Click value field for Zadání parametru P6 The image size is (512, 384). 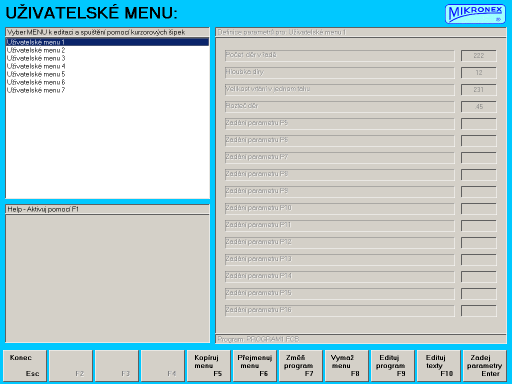pyautogui.click(x=479, y=141)
